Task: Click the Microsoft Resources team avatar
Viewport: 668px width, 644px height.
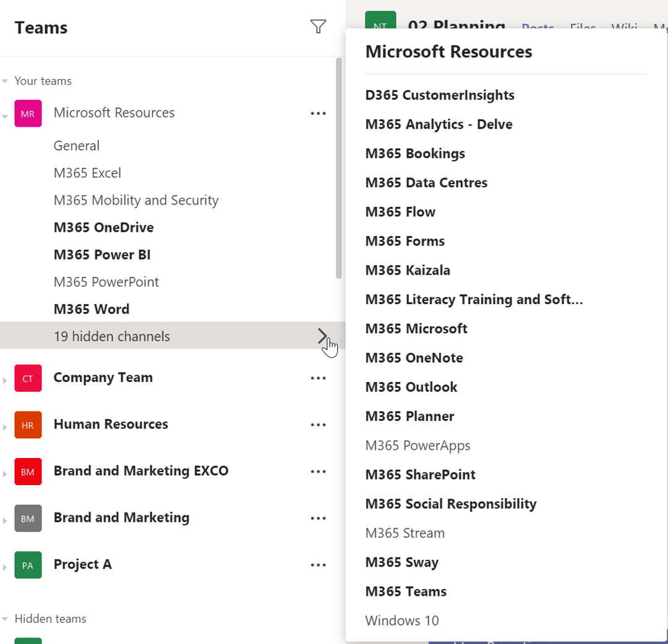Action: pyautogui.click(x=28, y=114)
